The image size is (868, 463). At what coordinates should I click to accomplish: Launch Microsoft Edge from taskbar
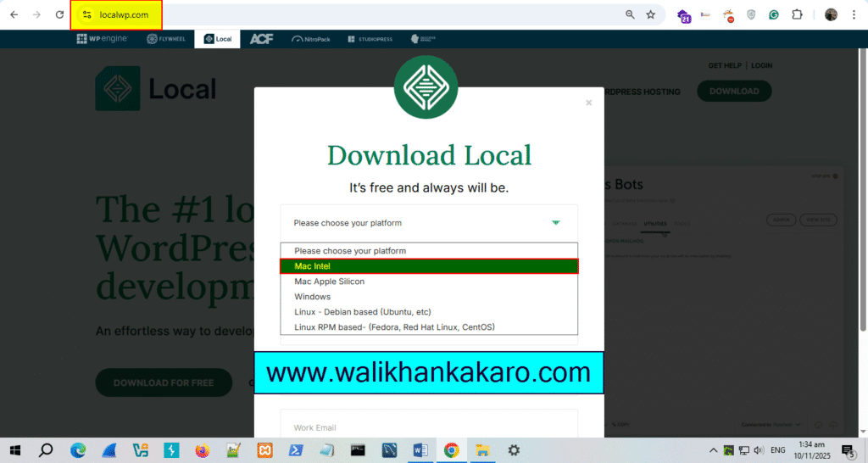78,450
